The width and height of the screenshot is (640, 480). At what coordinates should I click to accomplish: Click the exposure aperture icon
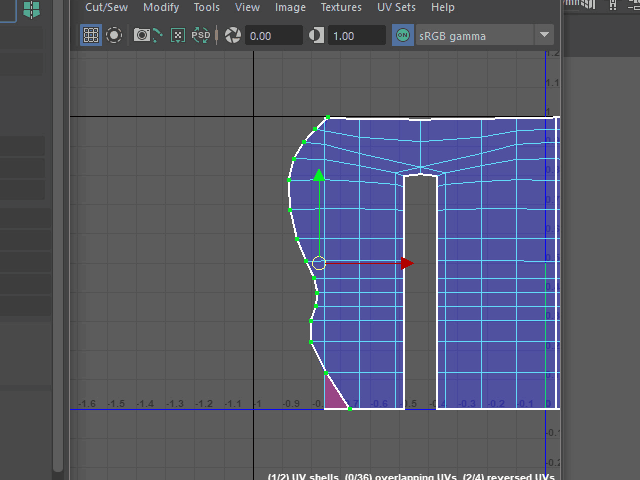[x=233, y=35]
